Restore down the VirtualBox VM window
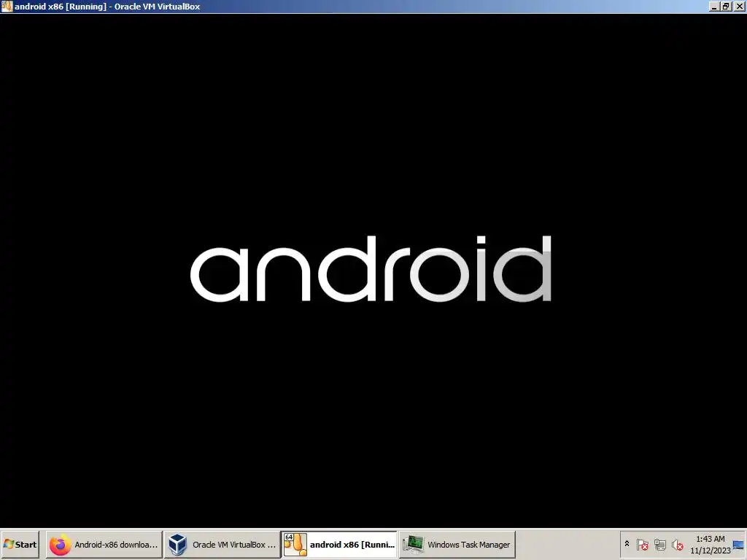 [x=726, y=7]
